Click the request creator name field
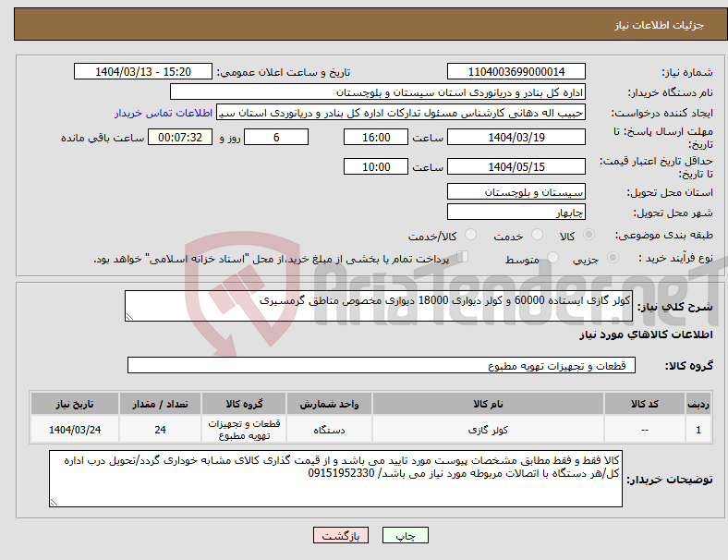Screen dimensions: 728x560 click(x=401, y=113)
